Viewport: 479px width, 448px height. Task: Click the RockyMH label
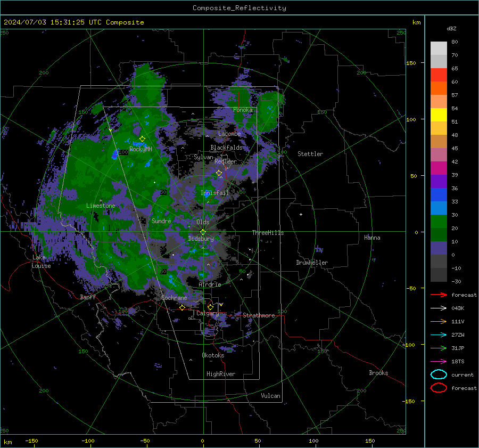click(x=141, y=149)
